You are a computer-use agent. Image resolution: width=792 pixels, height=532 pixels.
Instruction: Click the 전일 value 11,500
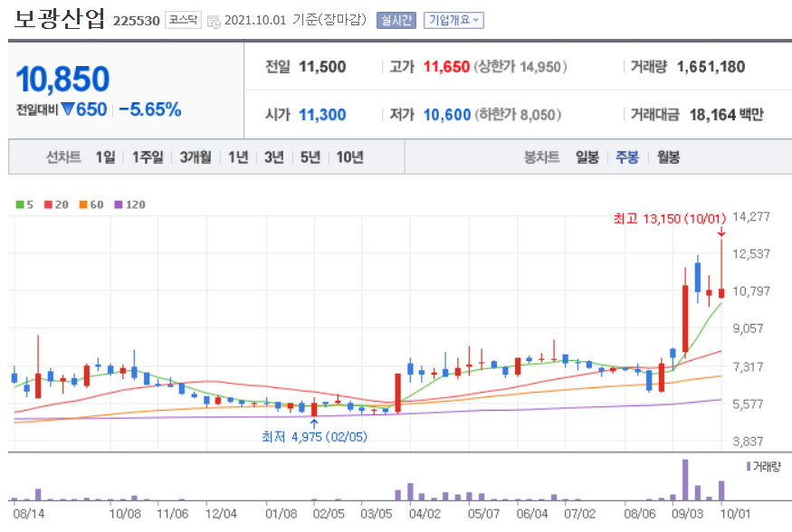[322, 67]
